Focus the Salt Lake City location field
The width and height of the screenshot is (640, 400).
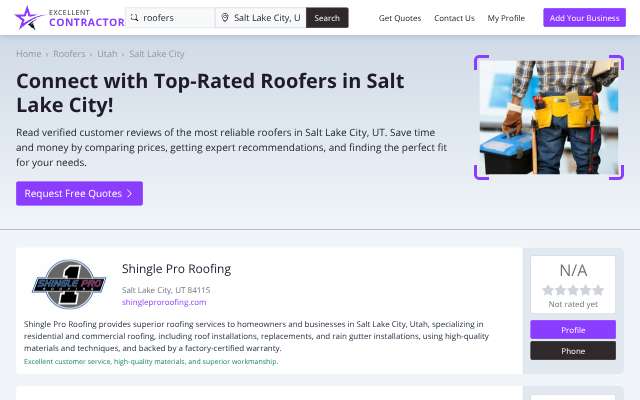[x=261, y=18]
